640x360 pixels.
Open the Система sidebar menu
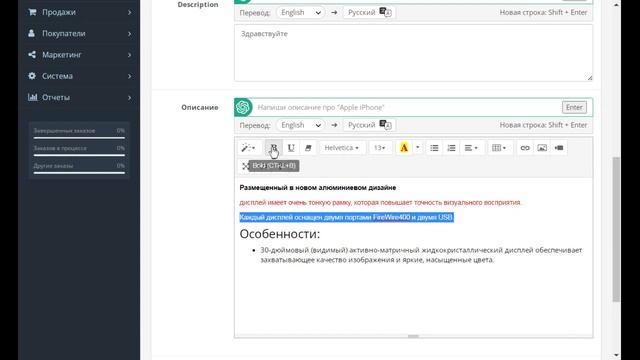79,76
